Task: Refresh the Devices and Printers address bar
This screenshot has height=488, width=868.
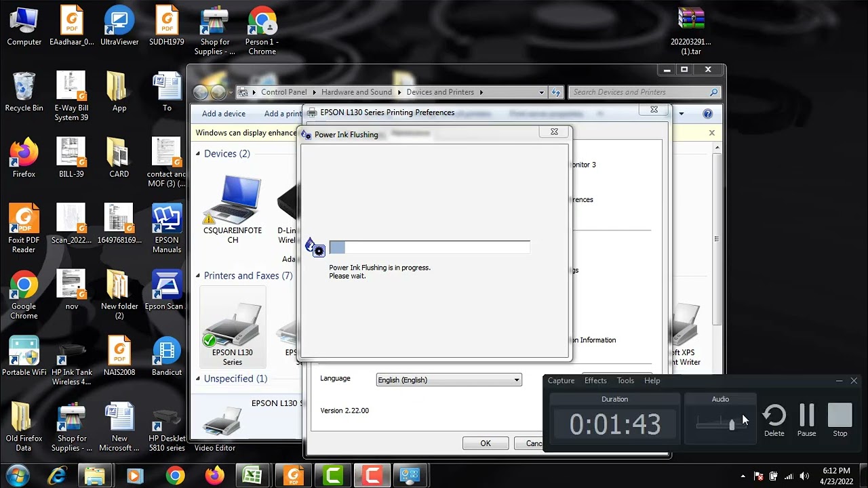Action: click(x=556, y=92)
